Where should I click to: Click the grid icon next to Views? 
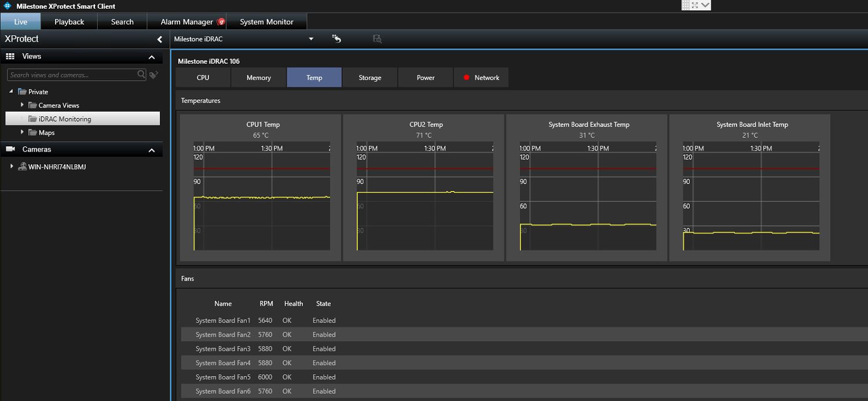point(10,56)
